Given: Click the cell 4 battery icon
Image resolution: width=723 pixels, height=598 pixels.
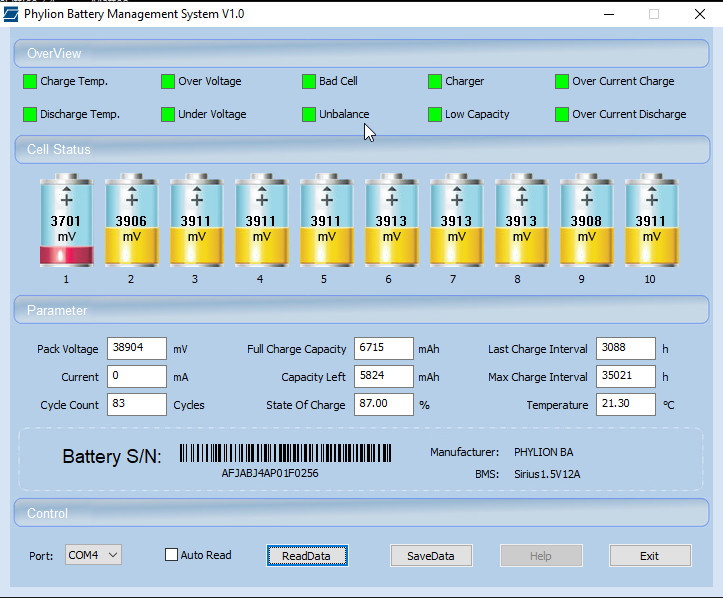Looking at the screenshot, I should pyautogui.click(x=261, y=220).
